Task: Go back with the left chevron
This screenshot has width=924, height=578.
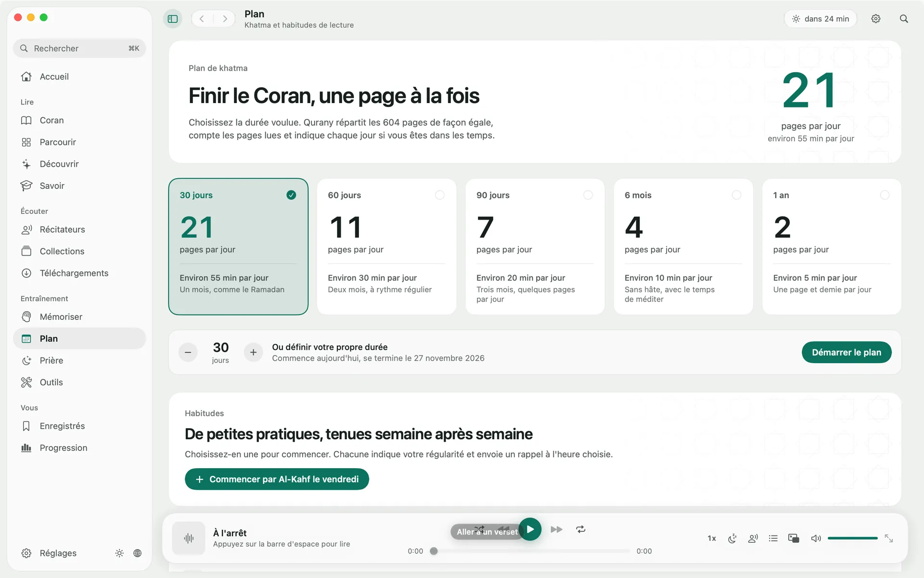Action: pos(202,19)
